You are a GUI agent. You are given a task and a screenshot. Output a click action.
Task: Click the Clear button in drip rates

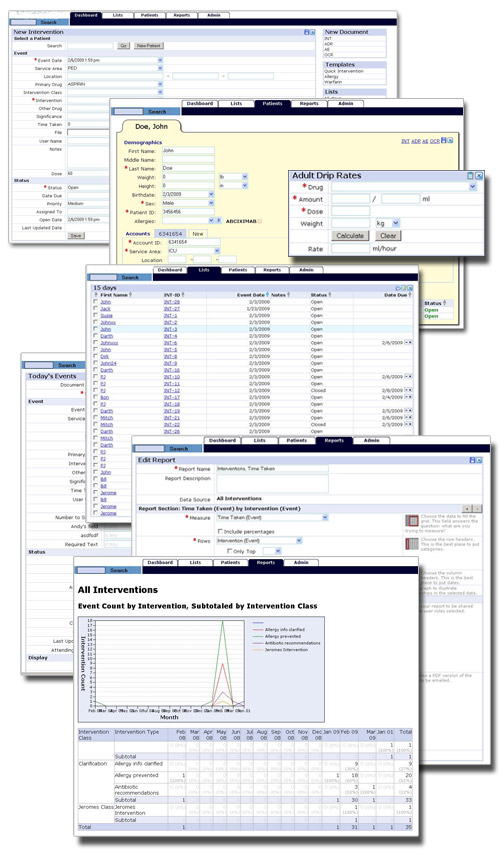[388, 236]
